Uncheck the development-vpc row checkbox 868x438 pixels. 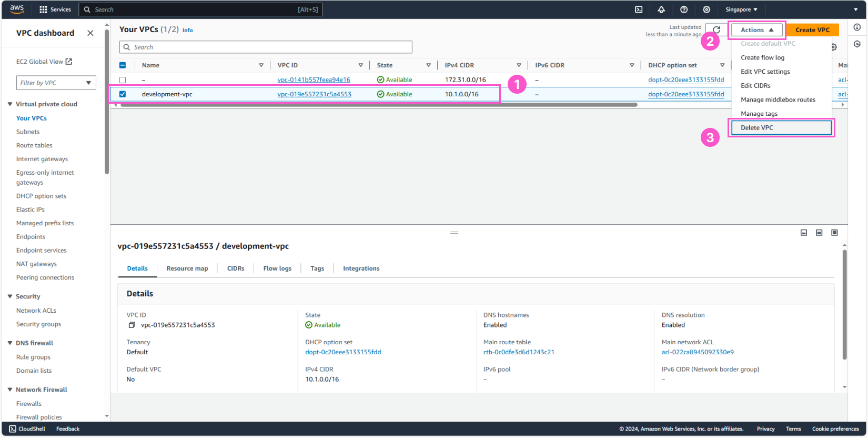(123, 94)
